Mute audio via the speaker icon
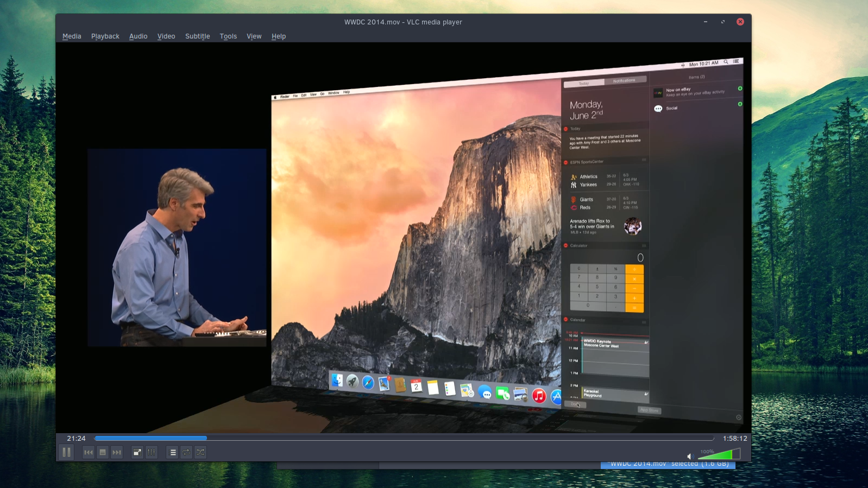The width and height of the screenshot is (868, 488). (690, 457)
